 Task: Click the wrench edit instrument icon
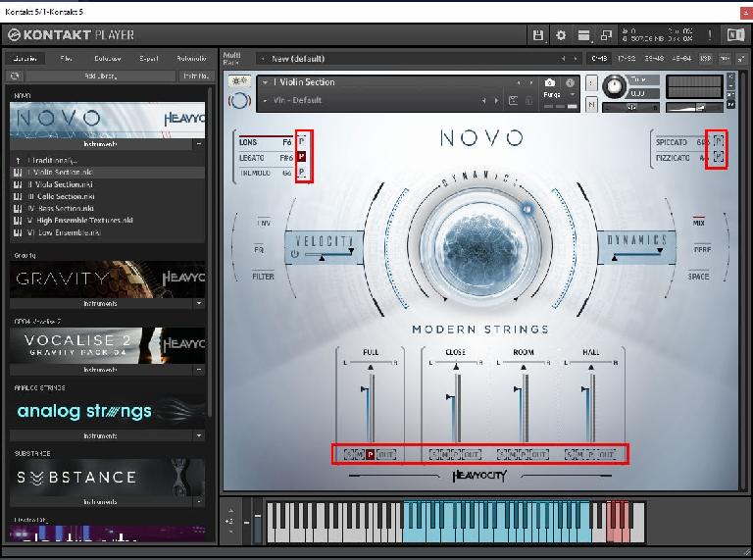point(239,81)
